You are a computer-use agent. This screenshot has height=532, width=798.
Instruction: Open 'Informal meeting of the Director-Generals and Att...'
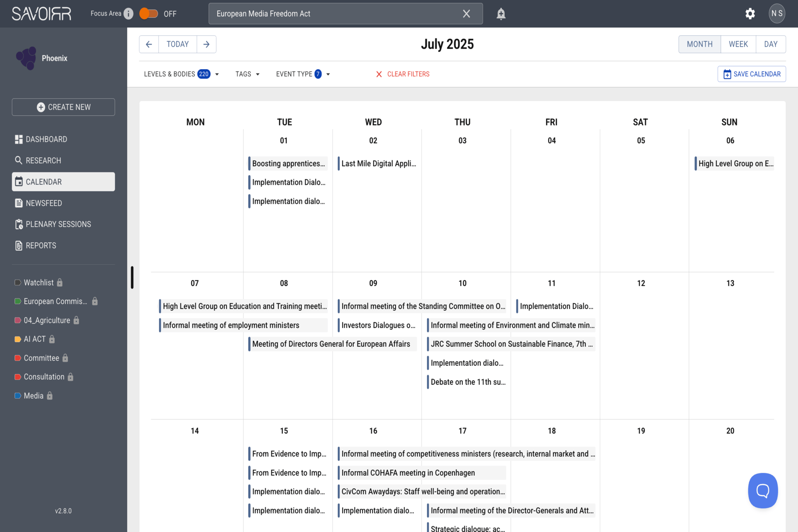pos(511,511)
